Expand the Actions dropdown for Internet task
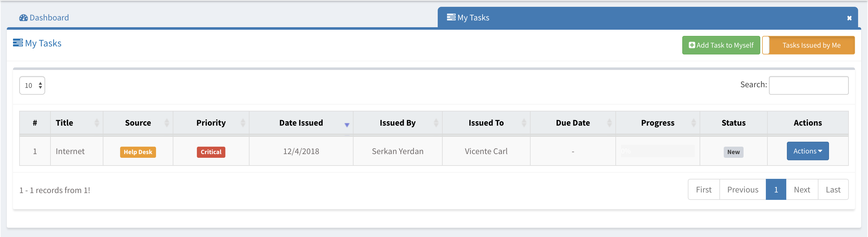Screen dimensions: 868x237 click(807, 151)
